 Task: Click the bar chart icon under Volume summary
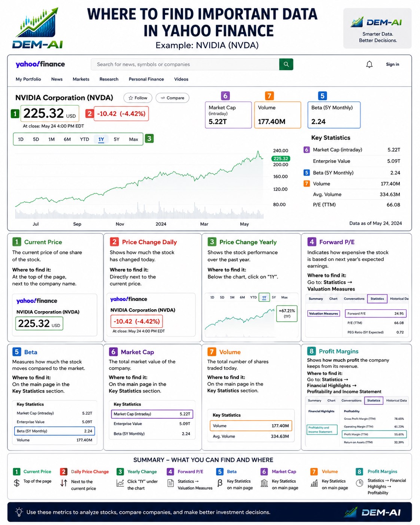tap(314, 483)
